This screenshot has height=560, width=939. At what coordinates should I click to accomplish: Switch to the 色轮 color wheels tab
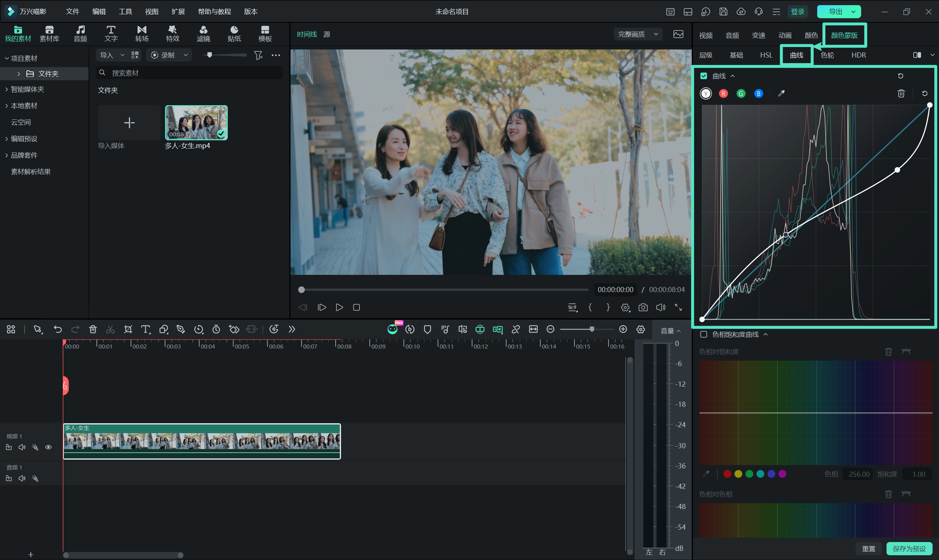click(x=827, y=55)
